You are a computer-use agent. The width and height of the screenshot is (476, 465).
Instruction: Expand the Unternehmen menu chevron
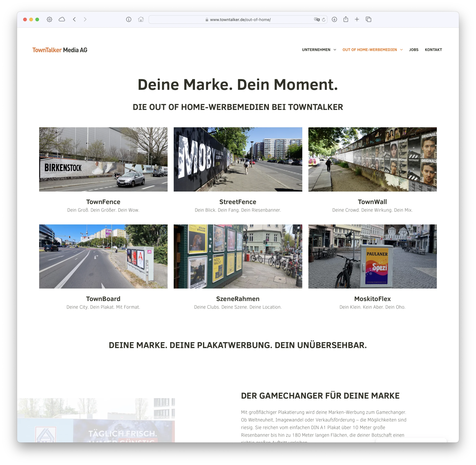335,50
